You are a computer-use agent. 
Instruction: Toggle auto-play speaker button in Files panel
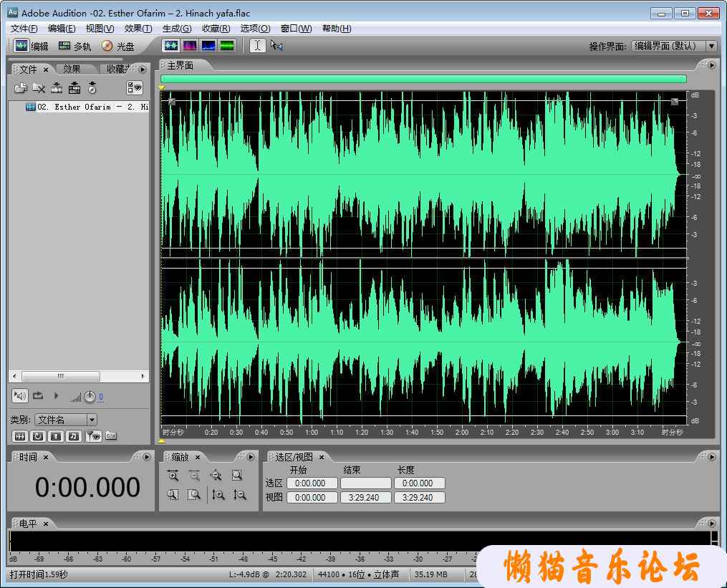point(20,396)
